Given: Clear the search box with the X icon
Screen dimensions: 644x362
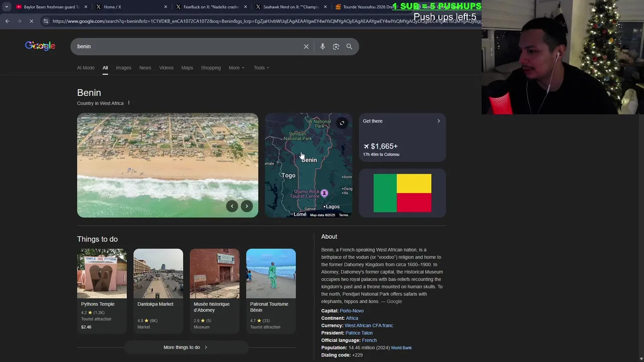Looking at the screenshot, I should tap(306, 46).
